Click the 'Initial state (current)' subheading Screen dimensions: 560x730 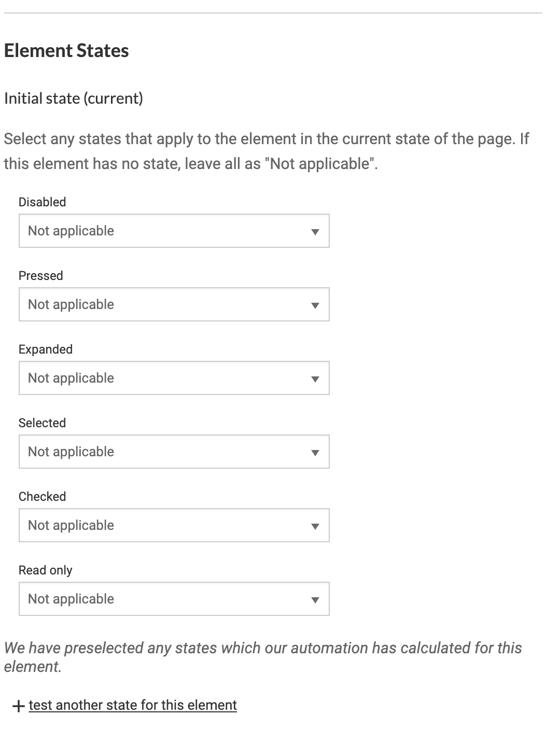pos(73,99)
